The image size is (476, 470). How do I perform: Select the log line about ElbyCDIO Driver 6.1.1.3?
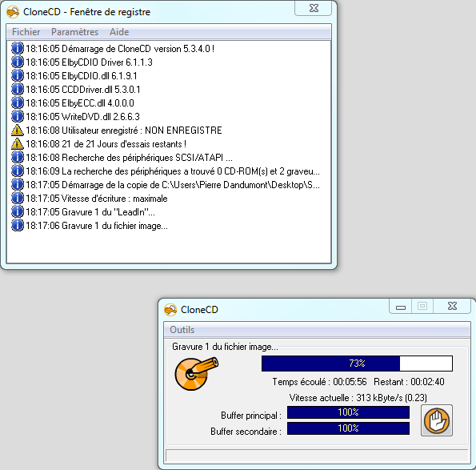[x=169, y=62]
